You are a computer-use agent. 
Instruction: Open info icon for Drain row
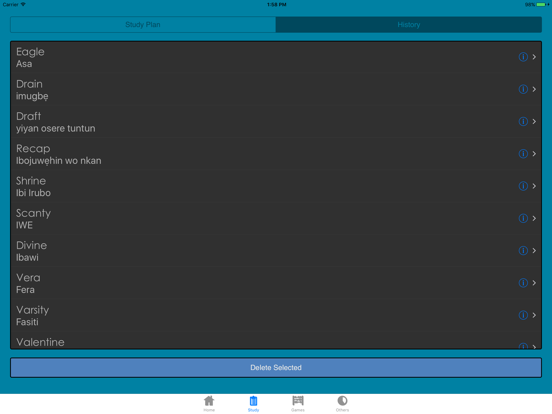point(523,89)
